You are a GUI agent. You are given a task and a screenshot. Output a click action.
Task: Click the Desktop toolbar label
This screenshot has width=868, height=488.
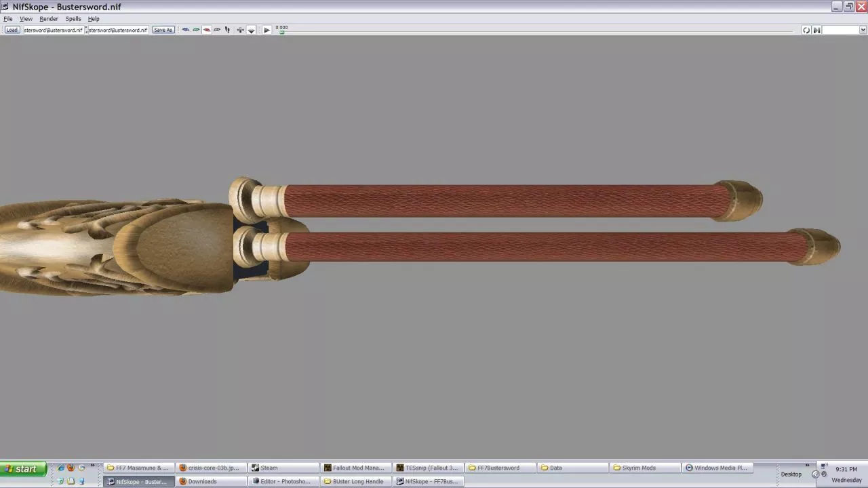[x=791, y=474]
